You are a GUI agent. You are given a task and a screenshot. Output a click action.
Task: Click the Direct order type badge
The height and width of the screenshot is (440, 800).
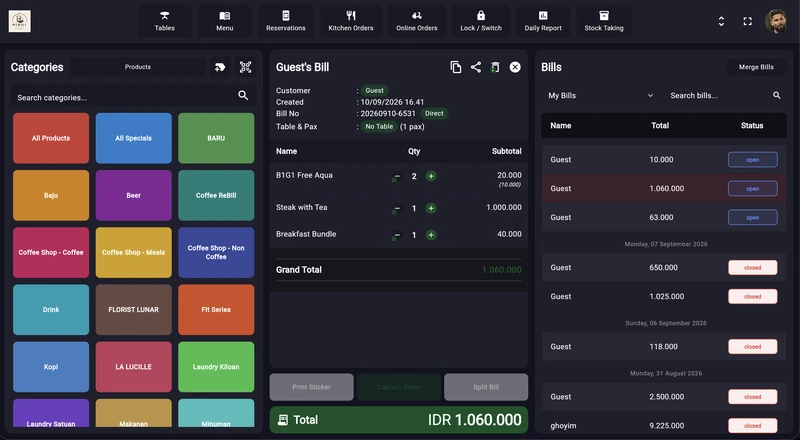434,113
